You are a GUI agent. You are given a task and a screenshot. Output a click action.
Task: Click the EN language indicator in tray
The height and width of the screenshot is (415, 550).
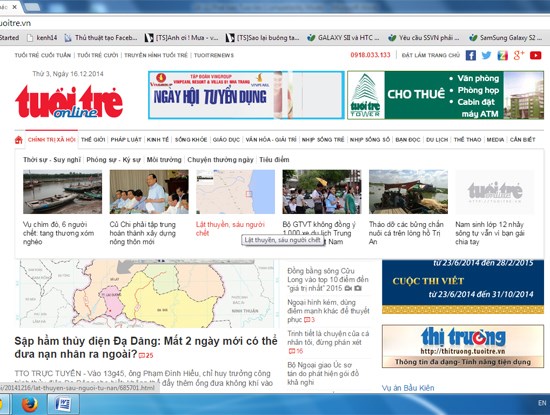(542, 403)
